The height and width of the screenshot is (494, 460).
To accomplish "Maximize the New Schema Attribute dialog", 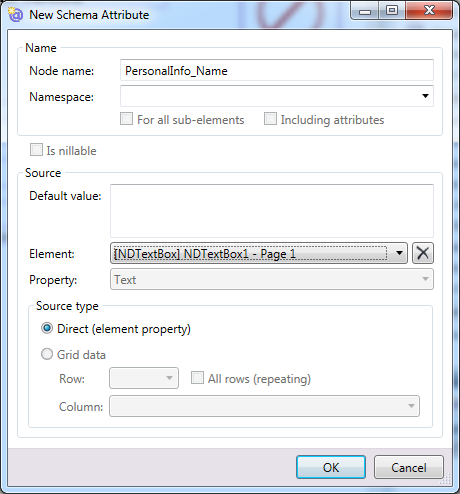I will tap(392, 11).
